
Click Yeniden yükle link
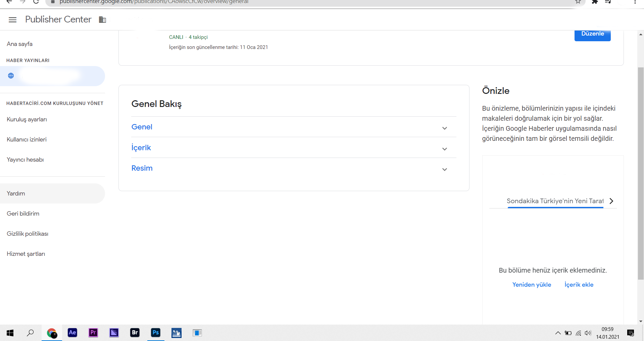pos(532,285)
